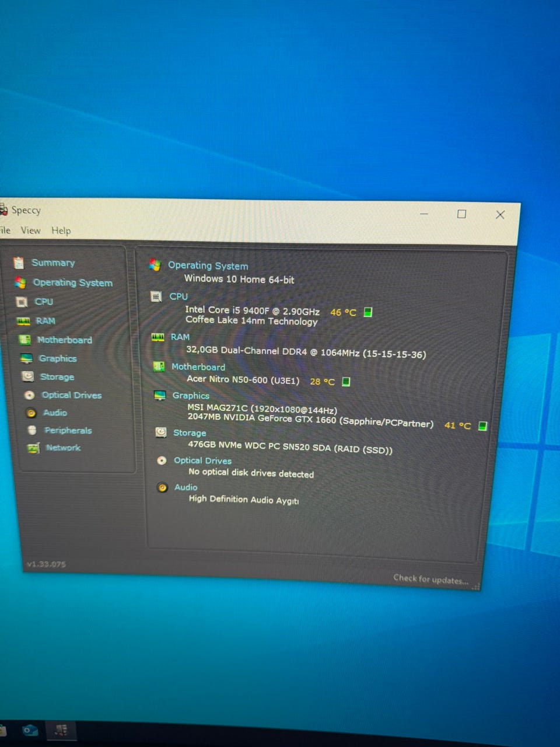Image resolution: width=560 pixels, height=747 pixels.
Task: Click the Graphics icon in summary panel
Action: (160, 395)
